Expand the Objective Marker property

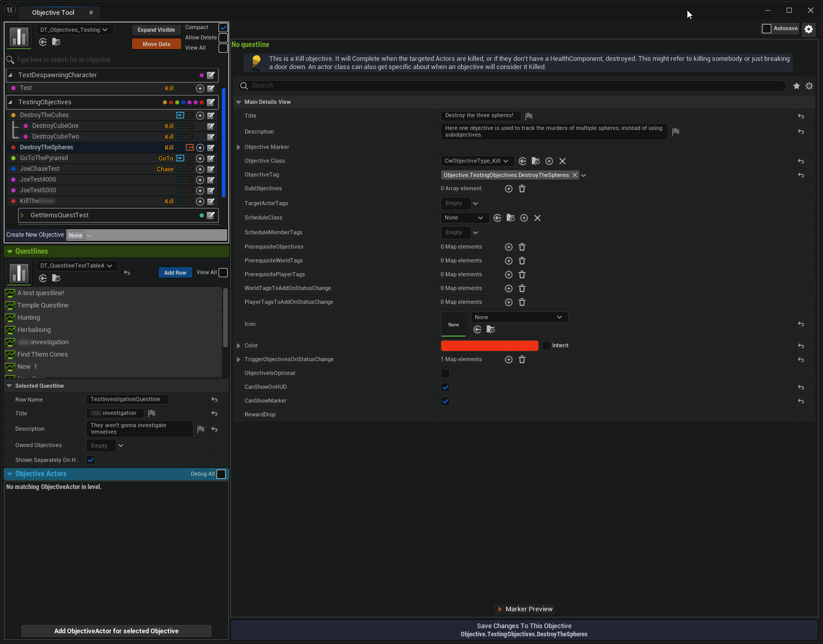coord(239,147)
